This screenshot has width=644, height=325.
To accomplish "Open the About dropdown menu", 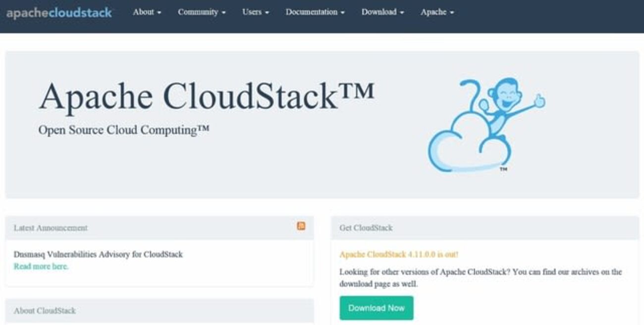I will point(147,12).
